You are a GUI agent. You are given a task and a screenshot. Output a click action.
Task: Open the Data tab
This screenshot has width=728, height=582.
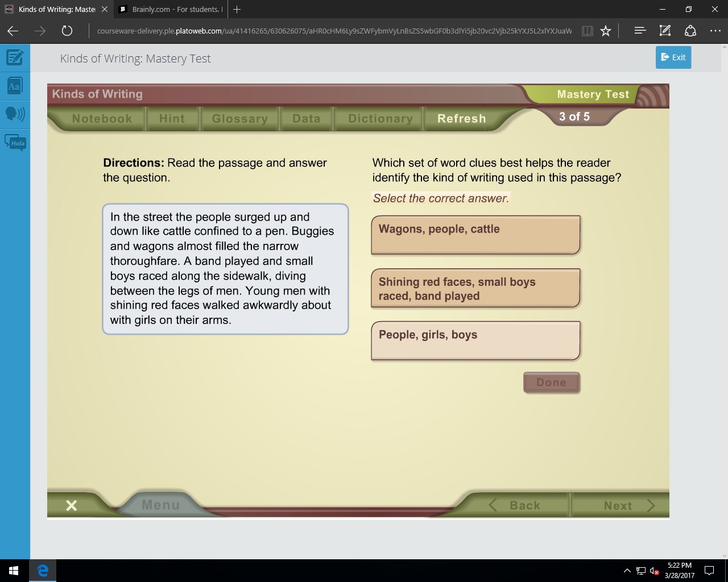coord(307,119)
